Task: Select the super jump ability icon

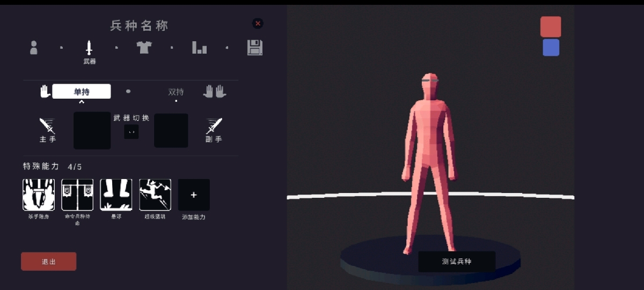Action: coord(155,195)
